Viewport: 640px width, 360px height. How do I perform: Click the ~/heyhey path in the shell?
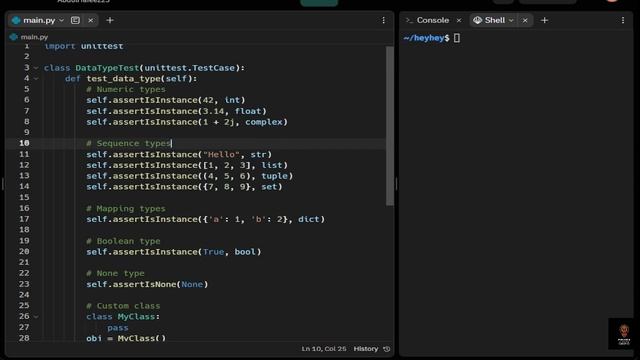coord(424,38)
